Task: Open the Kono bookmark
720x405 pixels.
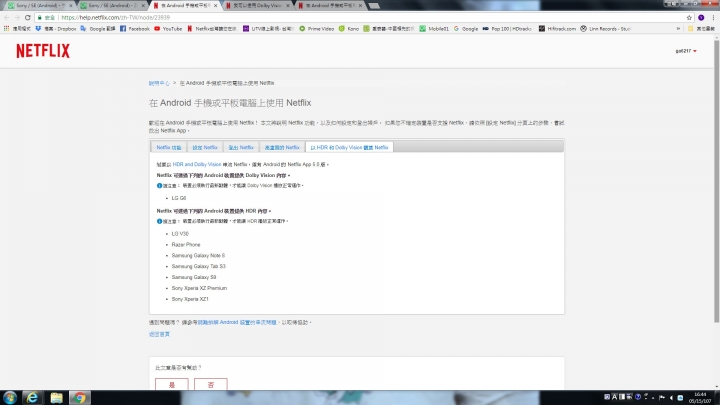Action: [349, 28]
